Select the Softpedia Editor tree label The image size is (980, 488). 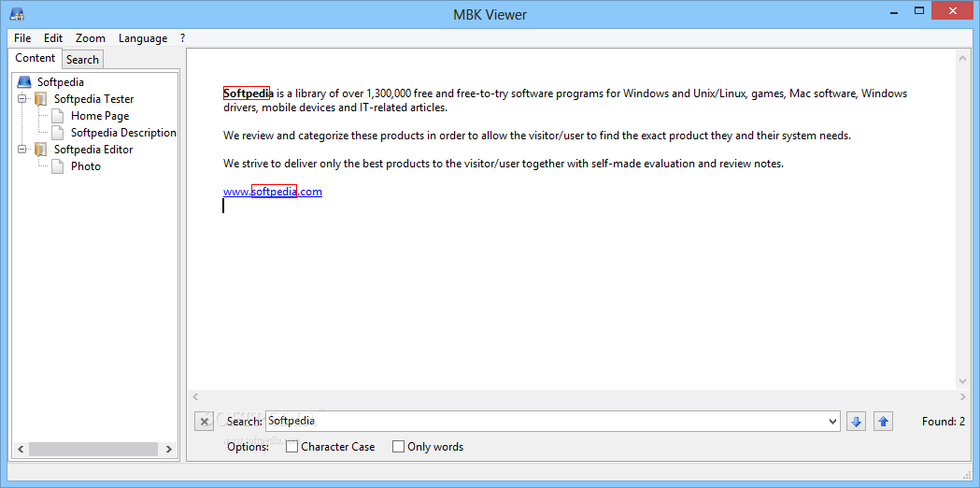[93, 150]
